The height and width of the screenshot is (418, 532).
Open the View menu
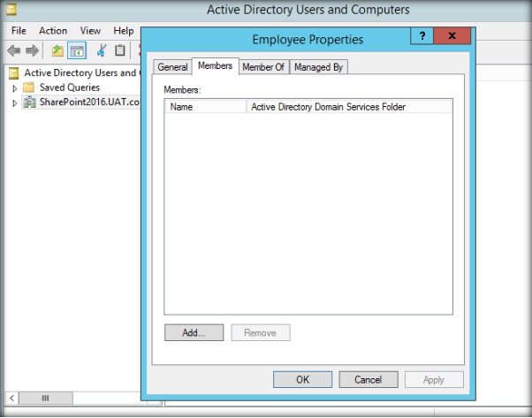tap(90, 31)
